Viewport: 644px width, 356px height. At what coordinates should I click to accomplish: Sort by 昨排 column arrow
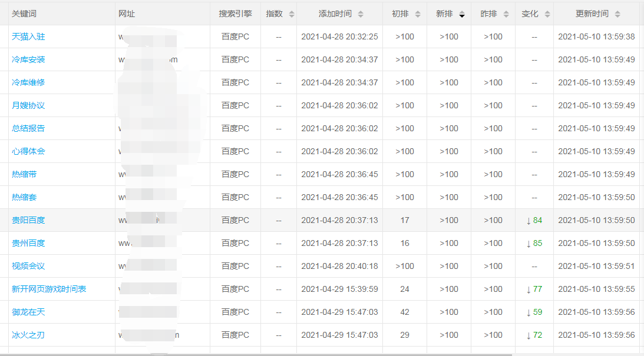click(506, 14)
